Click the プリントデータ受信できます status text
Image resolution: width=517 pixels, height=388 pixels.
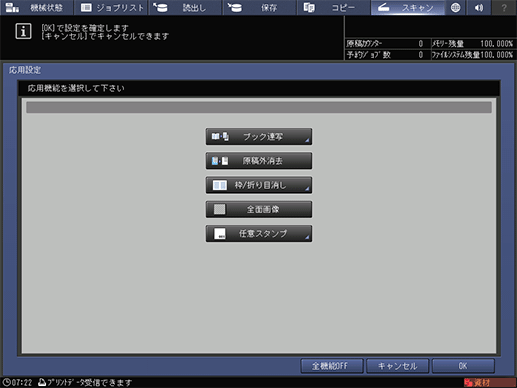coord(89,382)
